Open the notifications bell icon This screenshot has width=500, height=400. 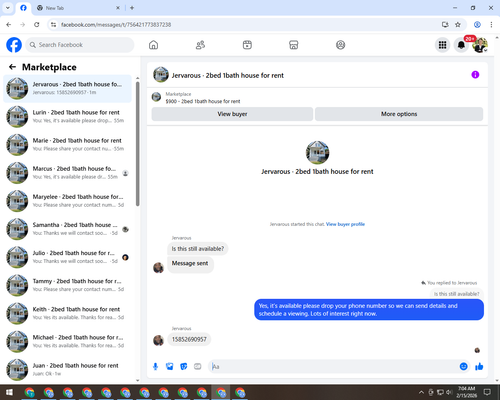pos(461,45)
